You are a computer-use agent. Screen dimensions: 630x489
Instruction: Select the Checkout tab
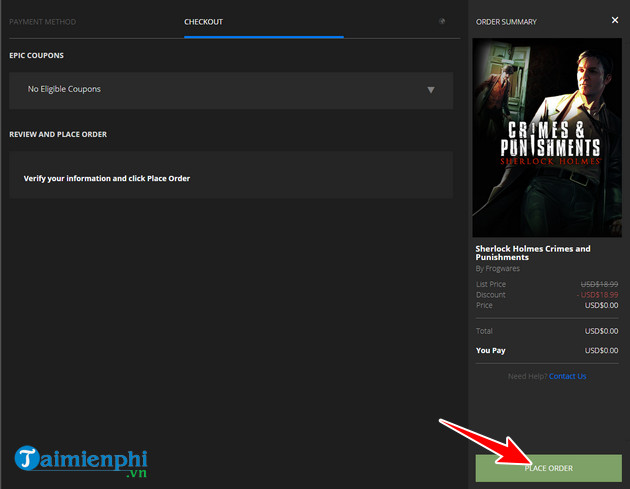tap(203, 22)
